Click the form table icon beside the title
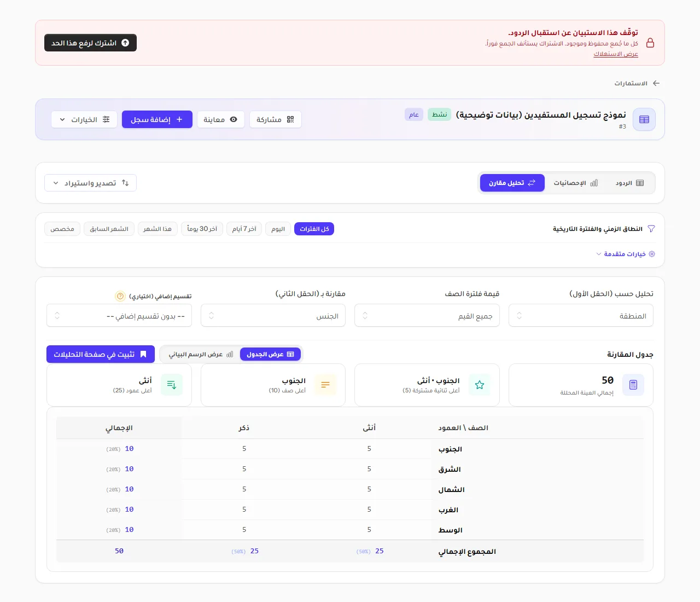This screenshot has width=700, height=602. [644, 119]
